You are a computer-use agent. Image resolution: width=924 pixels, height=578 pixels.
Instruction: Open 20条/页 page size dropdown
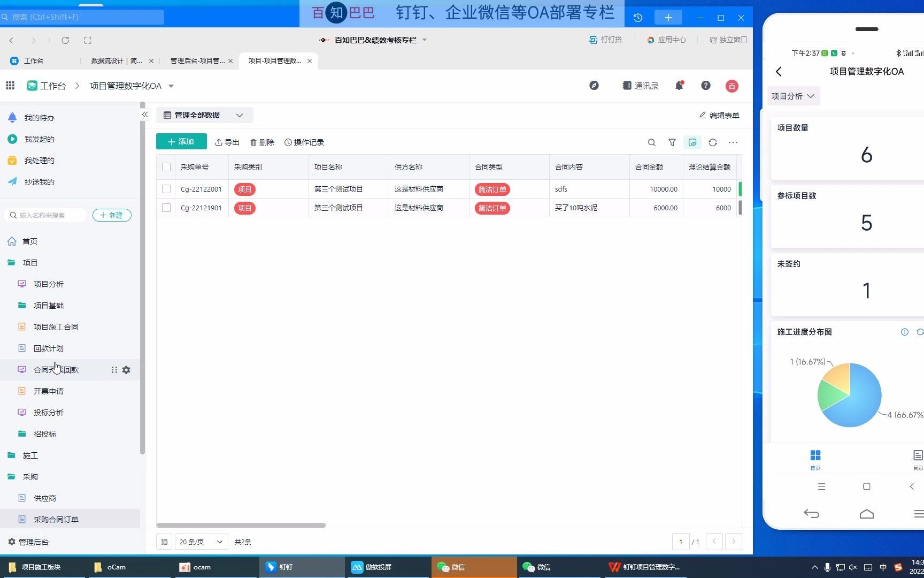point(201,542)
